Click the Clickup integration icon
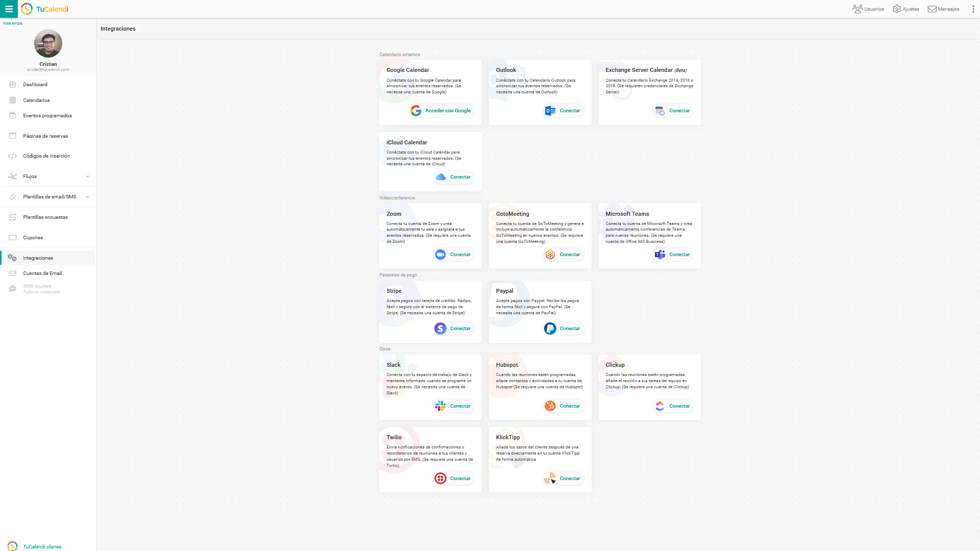 tap(659, 406)
